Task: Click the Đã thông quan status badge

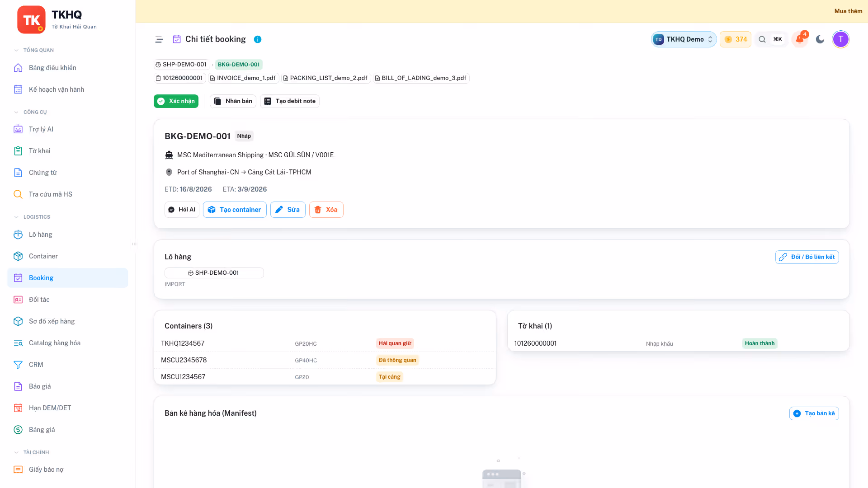Action: 397,360
